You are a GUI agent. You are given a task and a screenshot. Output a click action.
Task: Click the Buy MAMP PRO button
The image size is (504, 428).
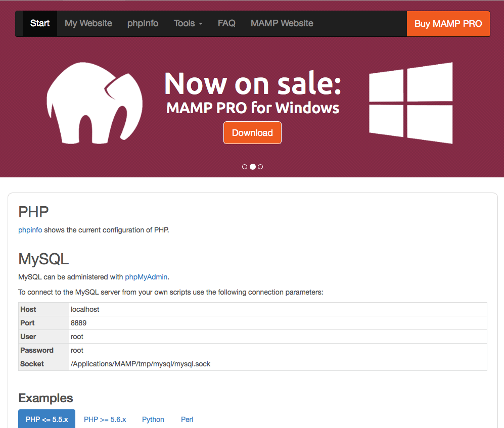pyautogui.click(x=448, y=24)
